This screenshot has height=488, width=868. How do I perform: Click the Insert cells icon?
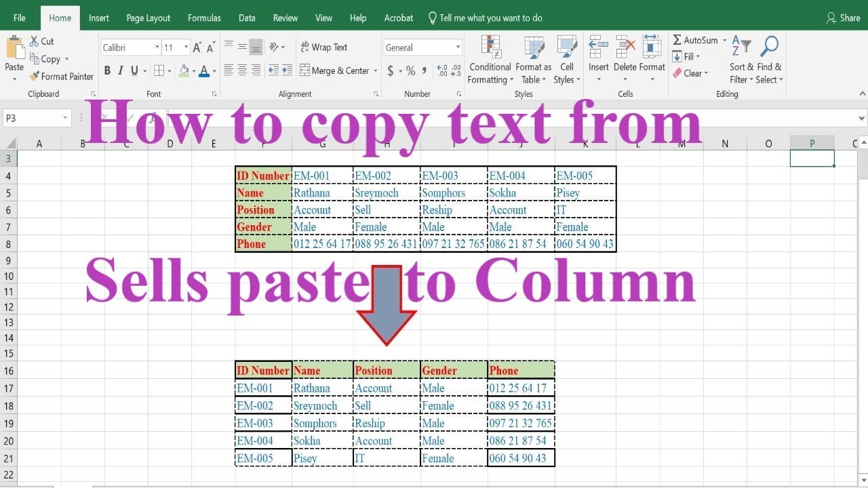598,47
